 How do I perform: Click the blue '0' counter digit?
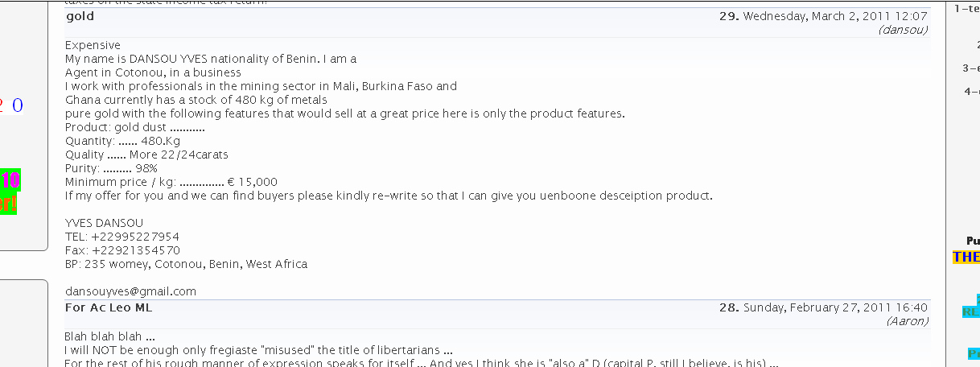18,105
